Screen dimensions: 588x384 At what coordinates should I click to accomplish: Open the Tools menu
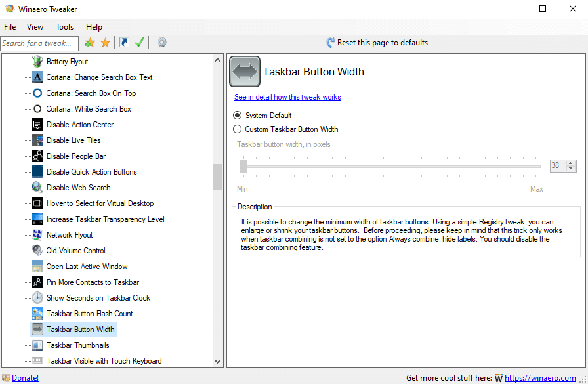(x=64, y=27)
